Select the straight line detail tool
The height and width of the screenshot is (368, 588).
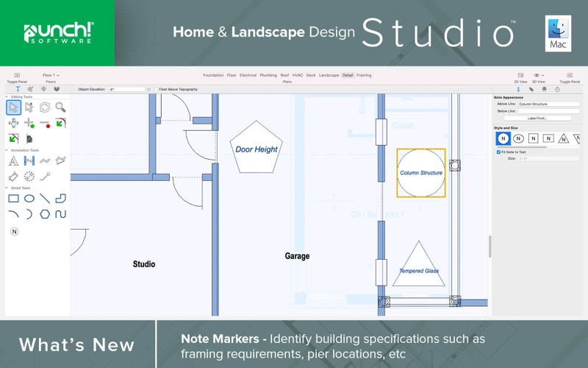point(45,198)
